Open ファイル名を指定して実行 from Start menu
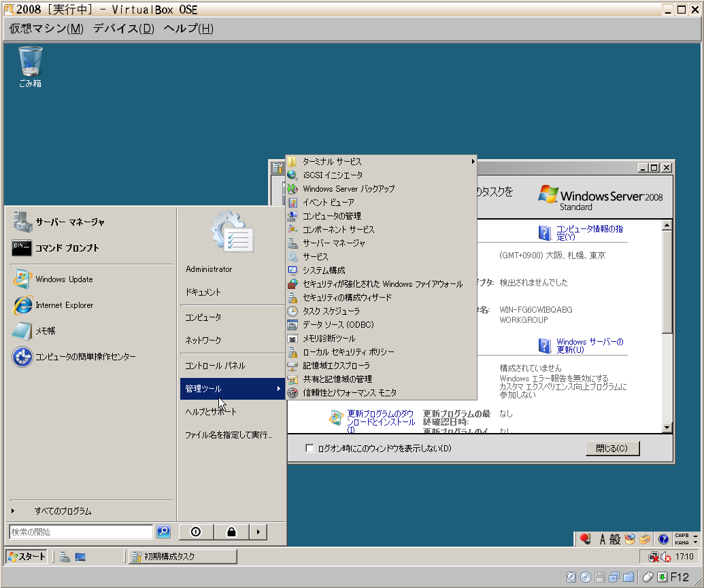Screen dimensions: 704x588 [x=233, y=435]
